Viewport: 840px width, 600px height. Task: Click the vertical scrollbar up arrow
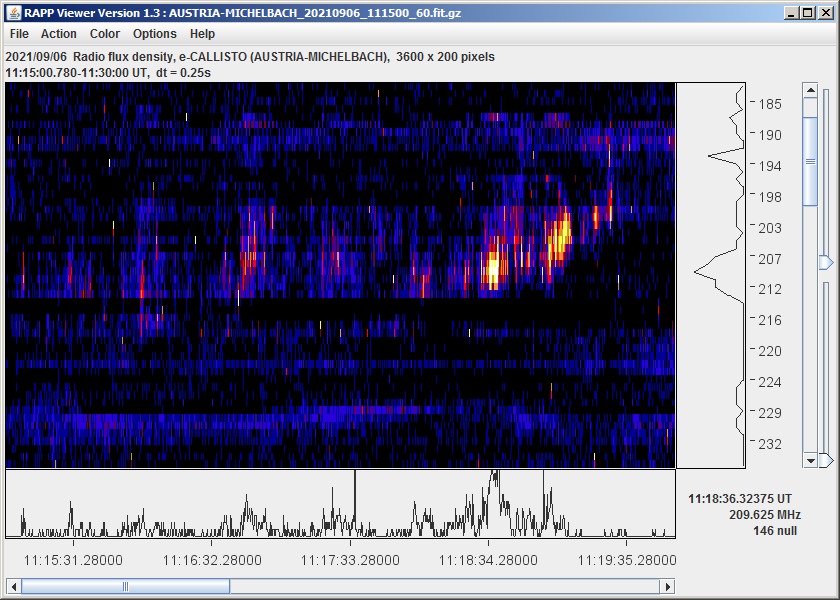pyautogui.click(x=811, y=90)
